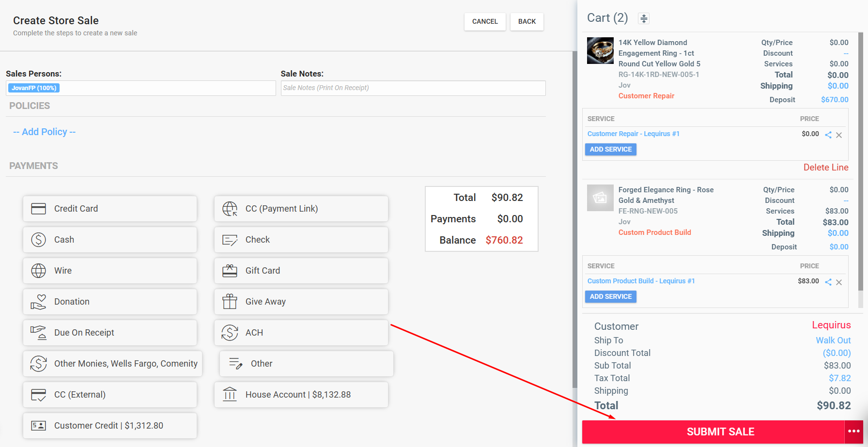Submit the sale
The image size is (868, 447).
click(713, 432)
